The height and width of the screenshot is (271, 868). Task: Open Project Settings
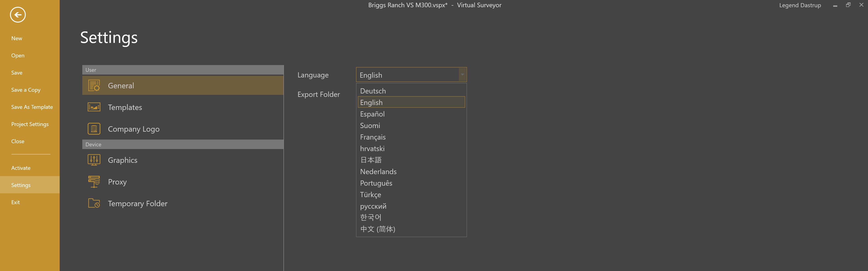pos(30,124)
